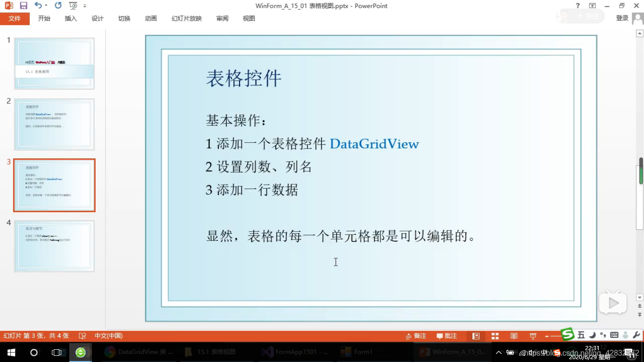Open Sogou IME wrench settings icon
Viewport: 644px width, 362px height.
(636, 335)
